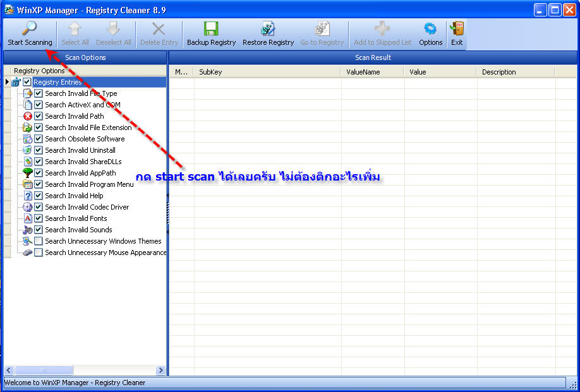The height and width of the screenshot is (392, 580).
Task: Click the Unnecessary Windows Themes icon
Action: (28, 241)
